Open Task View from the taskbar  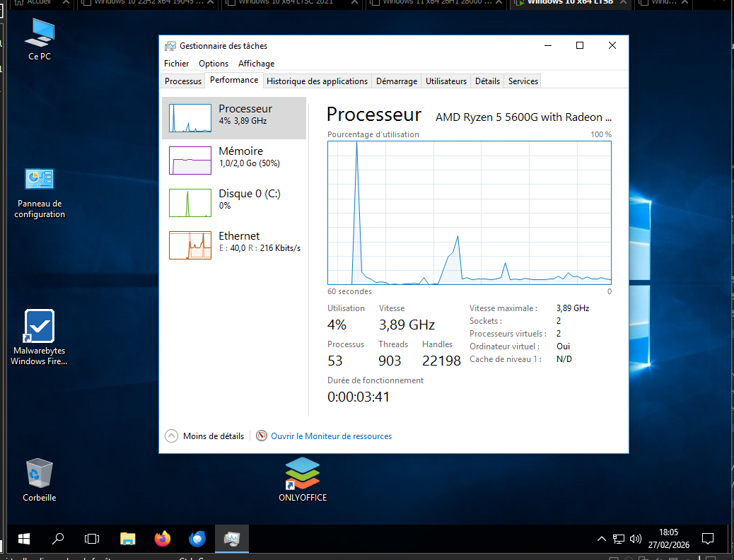[92, 539]
